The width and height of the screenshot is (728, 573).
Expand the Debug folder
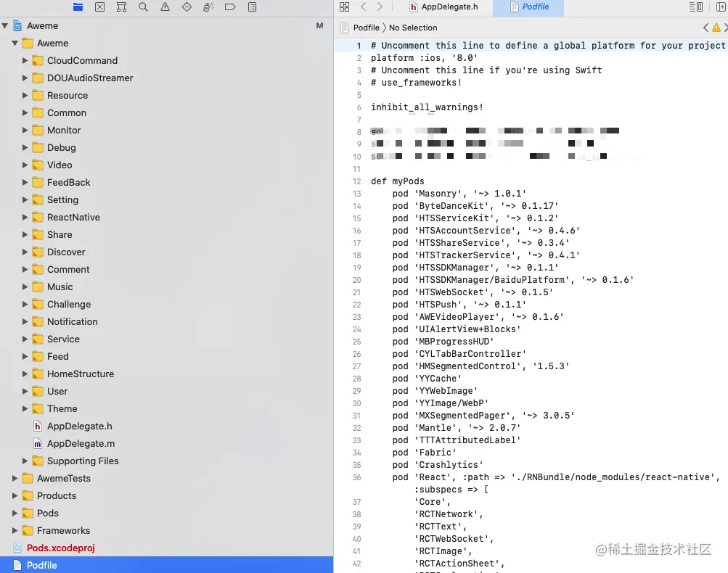click(x=25, y=147)
